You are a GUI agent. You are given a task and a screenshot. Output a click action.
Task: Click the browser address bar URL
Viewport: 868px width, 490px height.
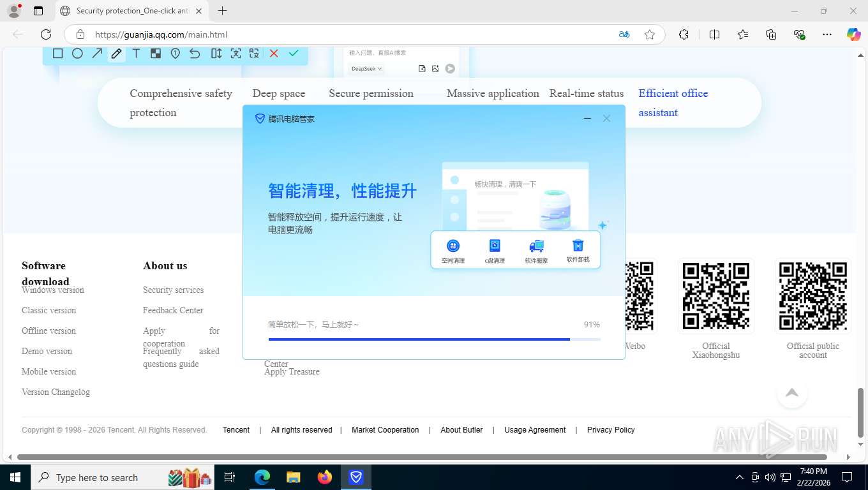[161, 34]
